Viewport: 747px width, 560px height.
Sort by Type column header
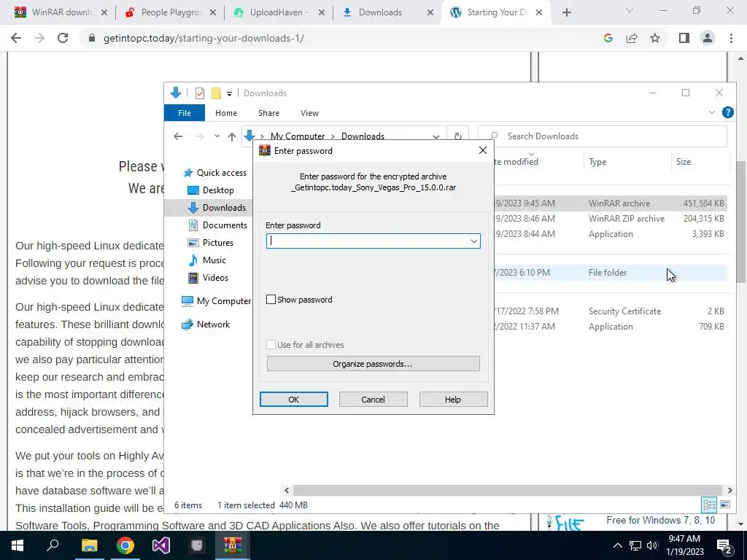click(x=627, y=161)
